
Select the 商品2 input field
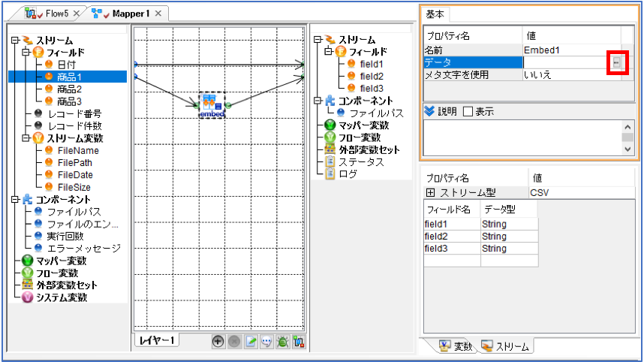(x=69, y=89)
